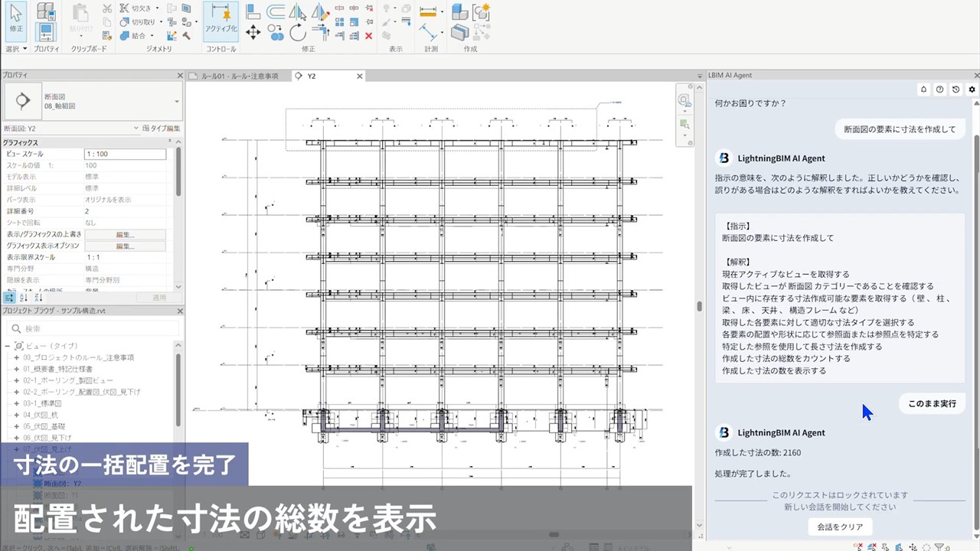
Task: Switch to the ルール01 - ルール・注意事項 tab
Action: click(x=239, y=77)
